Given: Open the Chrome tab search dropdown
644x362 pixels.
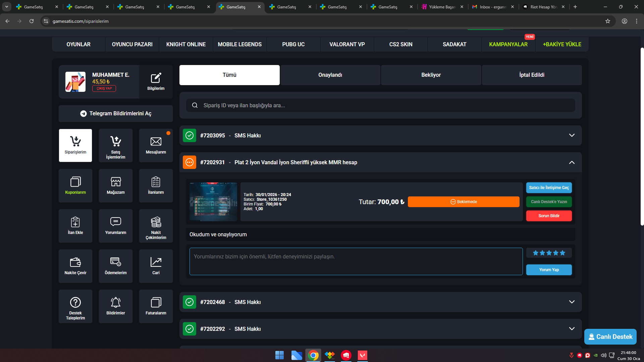Looking at the screenshot, I should [7, 7].
